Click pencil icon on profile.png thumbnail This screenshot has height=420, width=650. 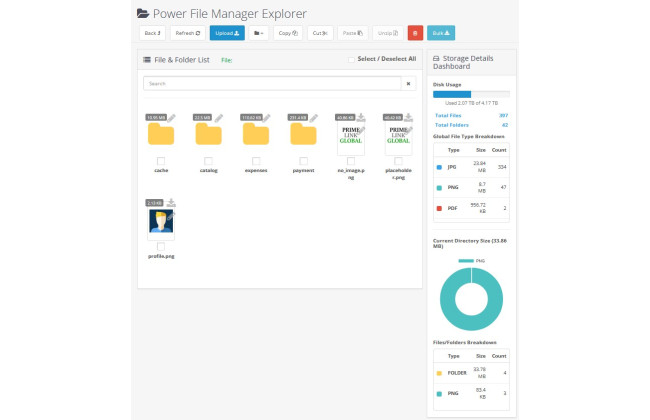(x=171, y=216)
